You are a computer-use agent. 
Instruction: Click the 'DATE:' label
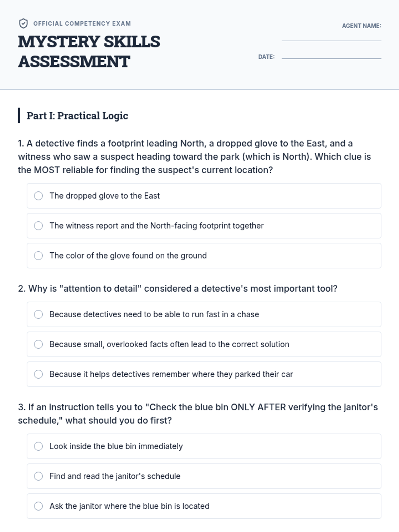[x=266, y=57]
